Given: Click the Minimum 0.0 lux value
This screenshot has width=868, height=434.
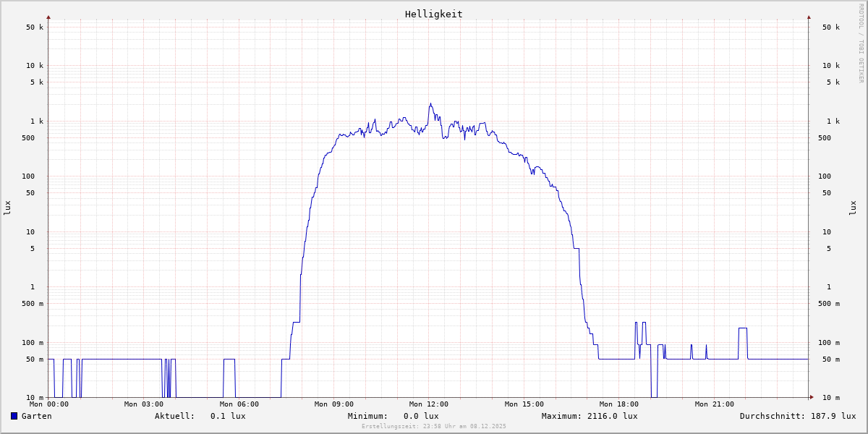Looking at the screenshot, I should click(421, 416).
